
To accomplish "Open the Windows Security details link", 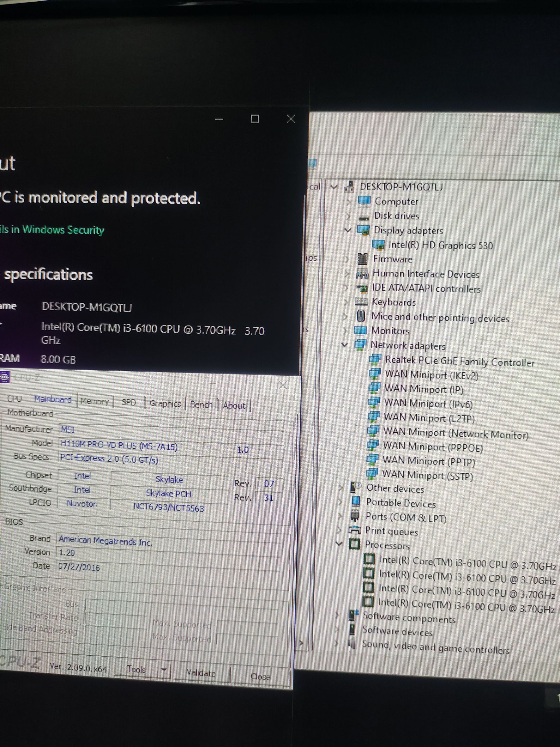I will tap(52, 230).
